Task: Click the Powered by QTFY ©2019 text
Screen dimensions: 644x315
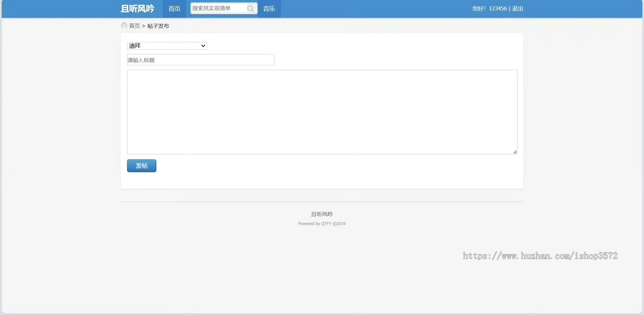Action: coord(322,224)
